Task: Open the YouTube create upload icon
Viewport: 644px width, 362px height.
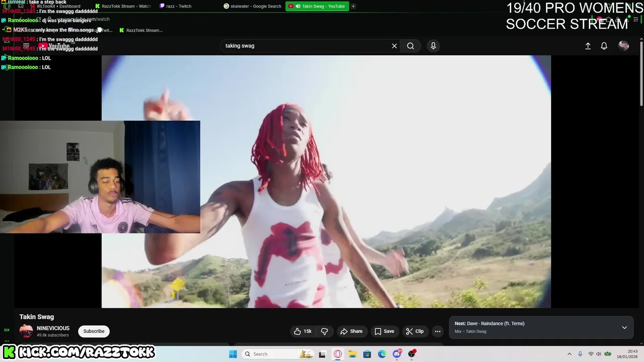Action: (588, 46)
